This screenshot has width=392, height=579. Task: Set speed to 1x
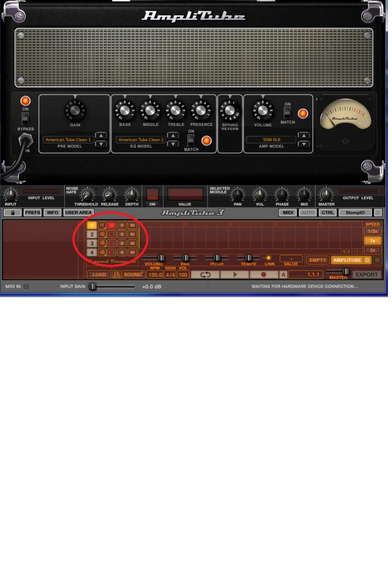pos(373,241)
